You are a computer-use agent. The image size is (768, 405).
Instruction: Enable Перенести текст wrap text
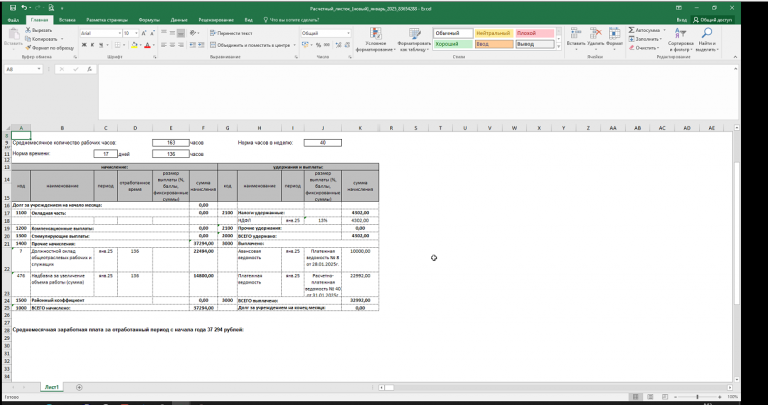[x=231, y=33]
